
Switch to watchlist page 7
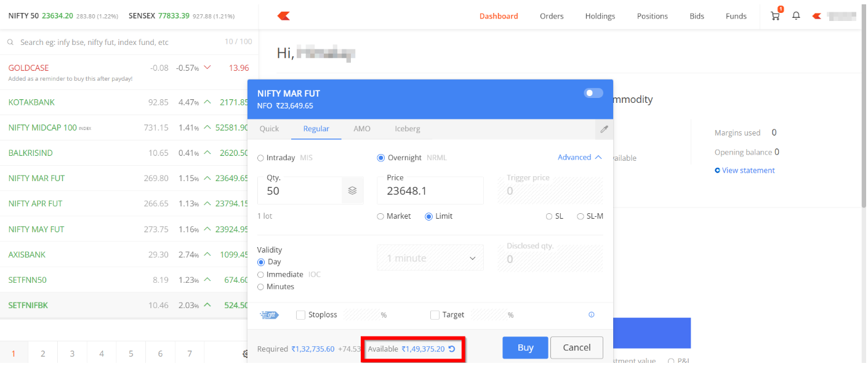pos(190,354)
